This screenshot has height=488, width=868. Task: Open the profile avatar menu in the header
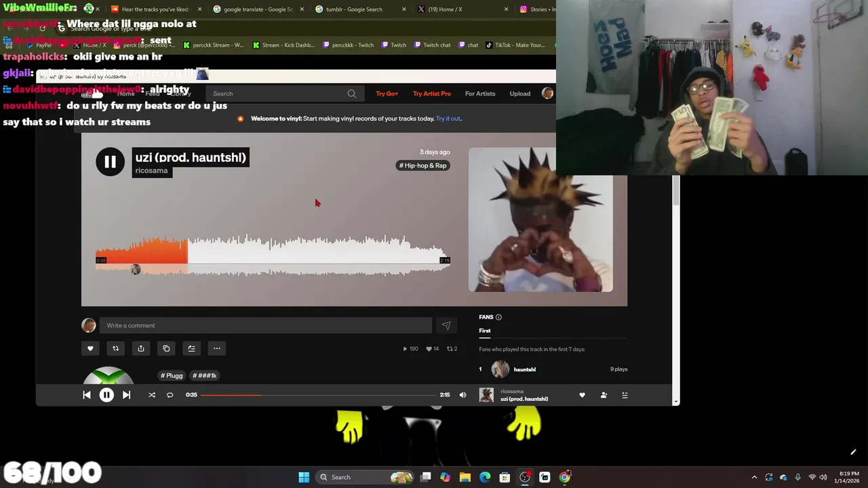coord(547,94)
